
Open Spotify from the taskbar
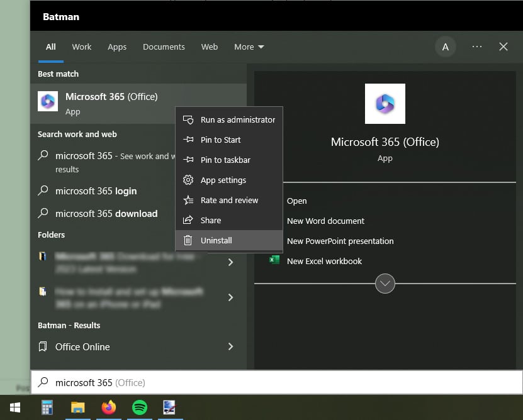[x=139, y=407]
